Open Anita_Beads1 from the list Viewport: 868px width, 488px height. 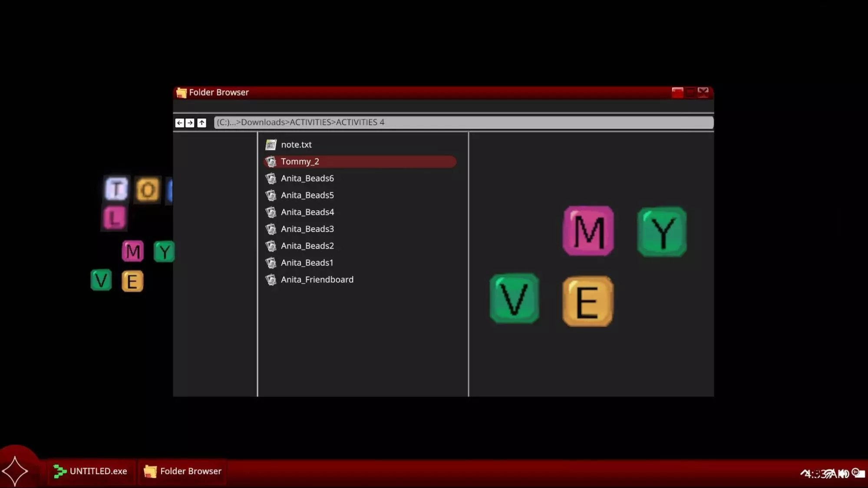point(307,263)
